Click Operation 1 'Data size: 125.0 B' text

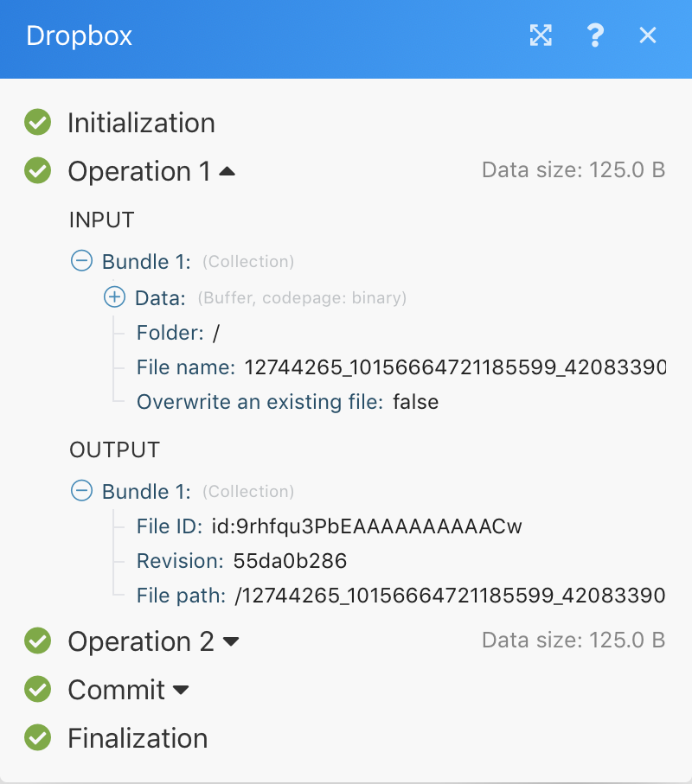pos(573,170)
